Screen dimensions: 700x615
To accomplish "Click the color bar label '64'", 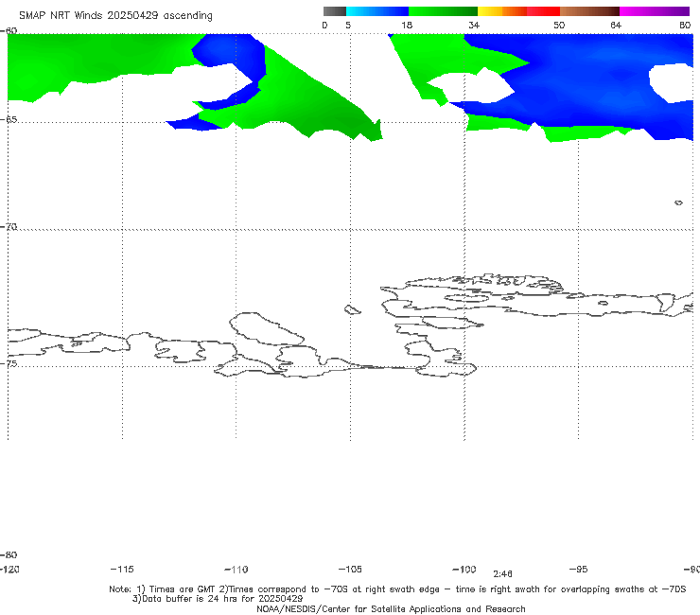I will pyautogui.click(x=616, y=25).
